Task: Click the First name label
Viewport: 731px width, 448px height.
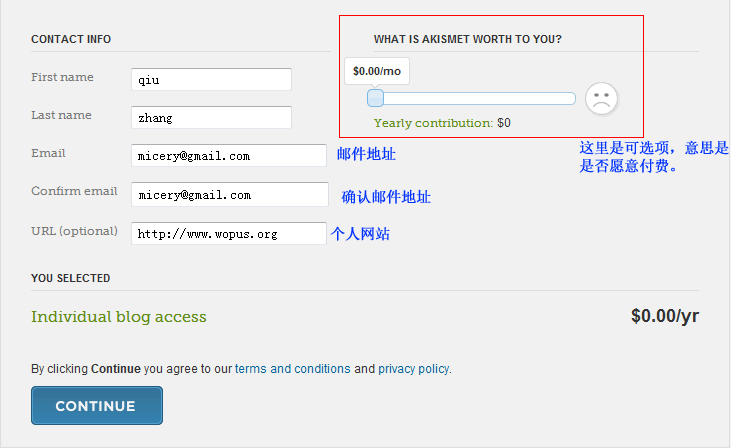Action: 62,77
